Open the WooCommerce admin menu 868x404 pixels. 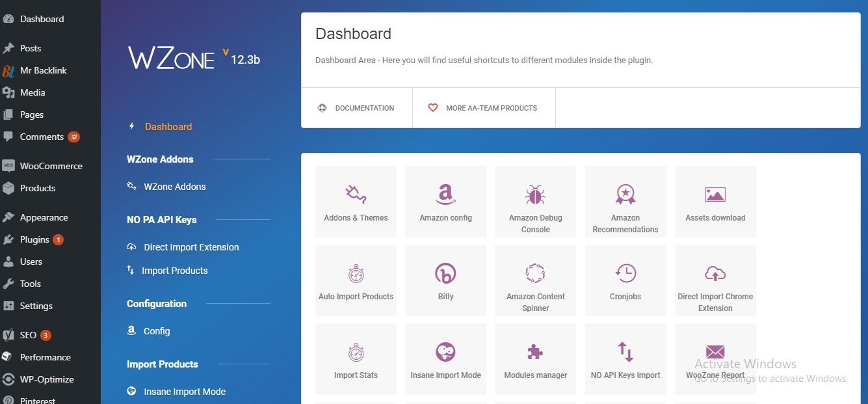pyautogui.click(x=51, y=166)
